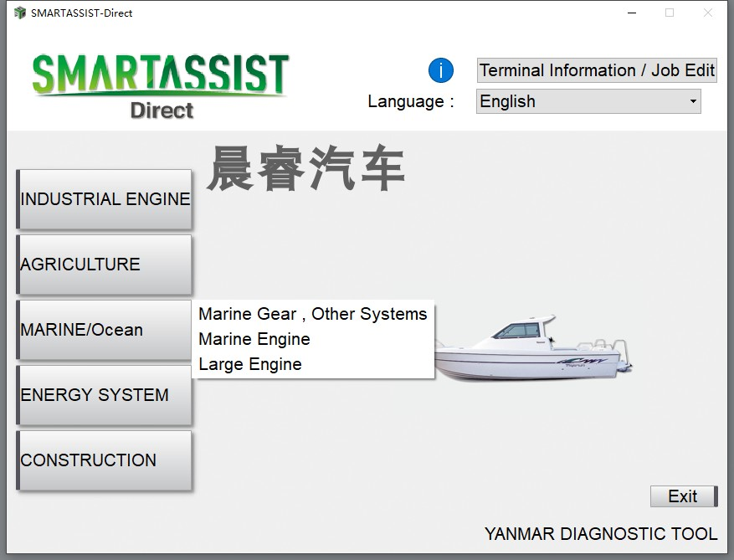The width and height of the screenshot is (734, 560).
Task: Pick Large Engine from the submenu
Action: coord(313,364)
